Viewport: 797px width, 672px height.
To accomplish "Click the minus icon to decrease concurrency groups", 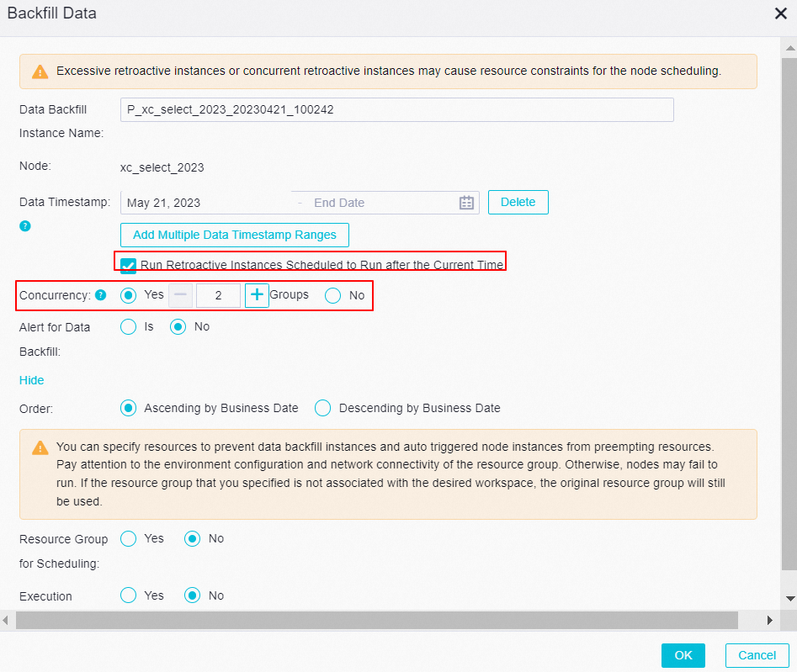I will coord(180,295).
